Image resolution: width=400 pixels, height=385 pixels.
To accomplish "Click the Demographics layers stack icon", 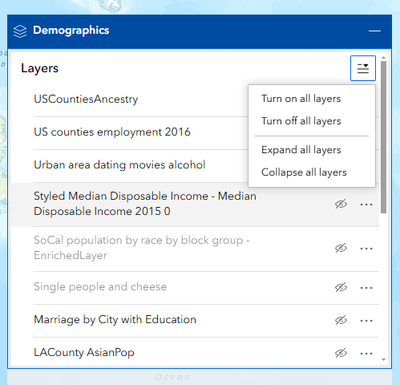I will point(20,31).
